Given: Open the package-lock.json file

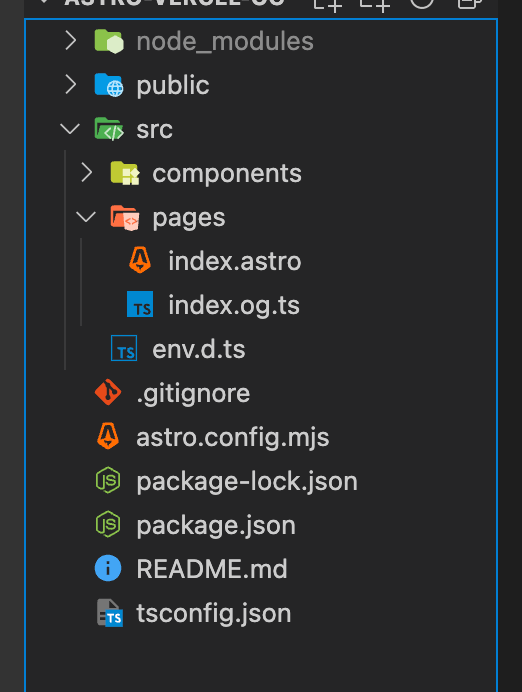Looking at the screenshot, I should point(247,481).
